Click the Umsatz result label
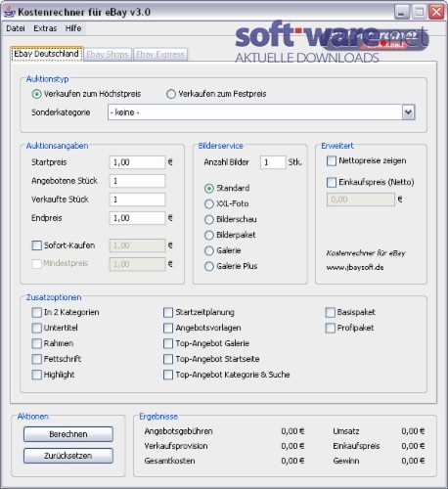 [346, 431]
